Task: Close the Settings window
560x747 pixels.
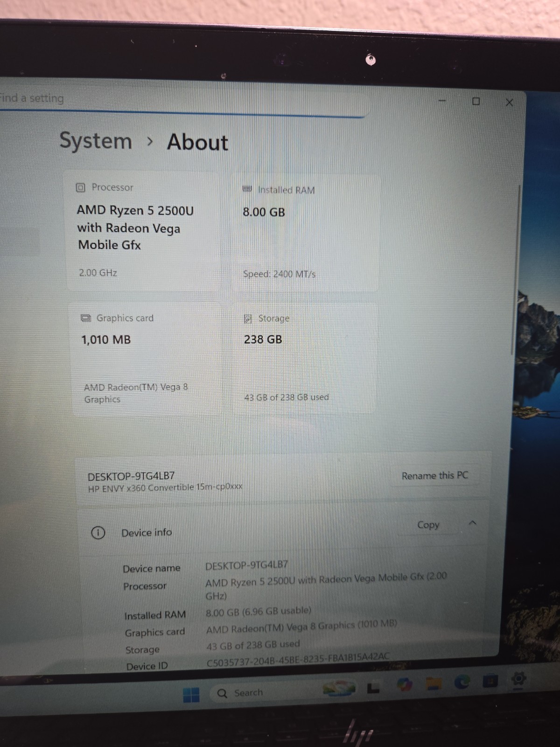Action: [x=510, y=102]
